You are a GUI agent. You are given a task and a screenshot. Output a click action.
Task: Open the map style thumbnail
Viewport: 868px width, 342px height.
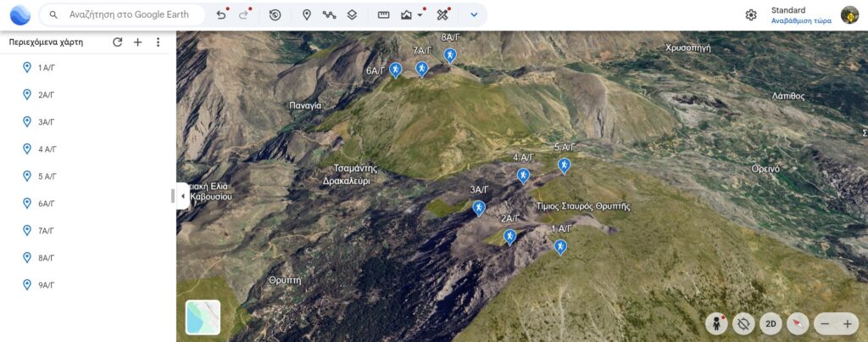point(203,317)
